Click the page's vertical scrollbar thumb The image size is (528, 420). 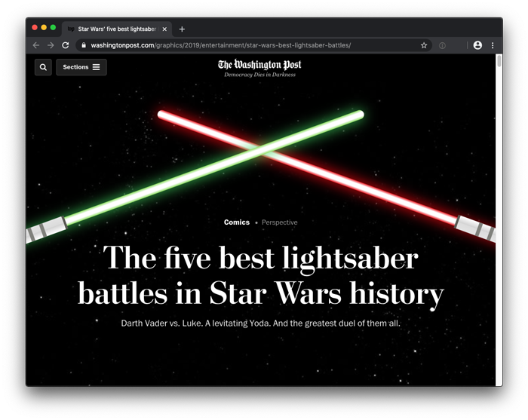point(499,61)
